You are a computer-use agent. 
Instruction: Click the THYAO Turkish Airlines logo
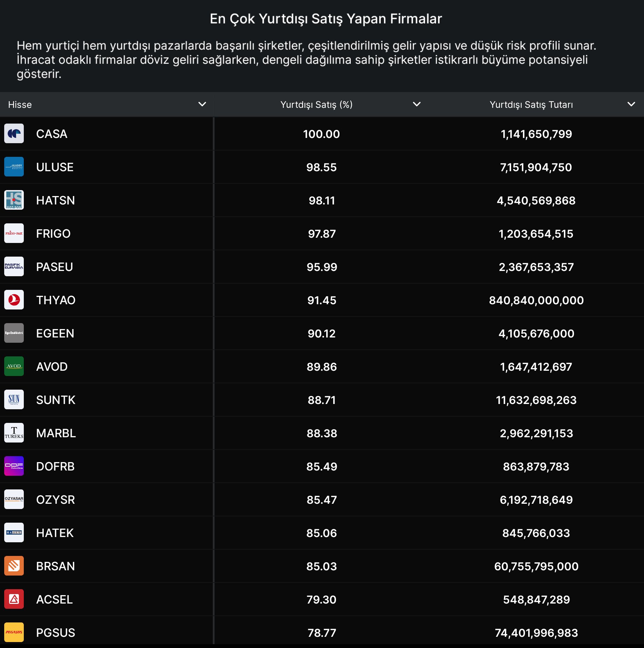(14, 300)
